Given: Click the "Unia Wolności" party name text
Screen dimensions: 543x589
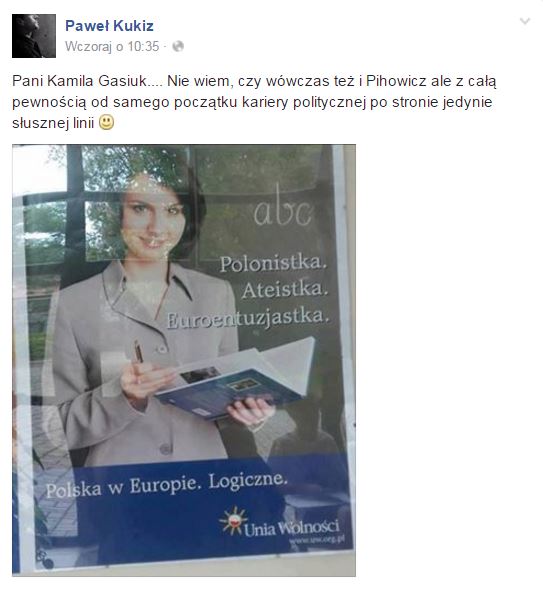Looking at the screenshot, I should pyautogui.click(x=291, y=528).
